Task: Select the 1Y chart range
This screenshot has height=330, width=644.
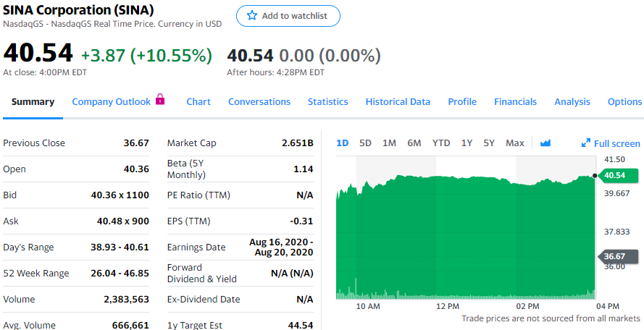Action: point(467,143)
